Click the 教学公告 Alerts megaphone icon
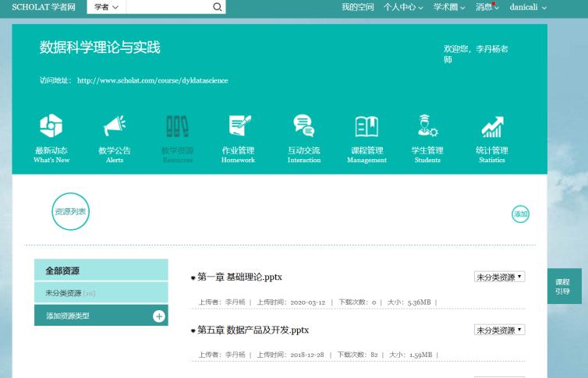The height and width of the screenshot is (378, 588). pos(114,126)
